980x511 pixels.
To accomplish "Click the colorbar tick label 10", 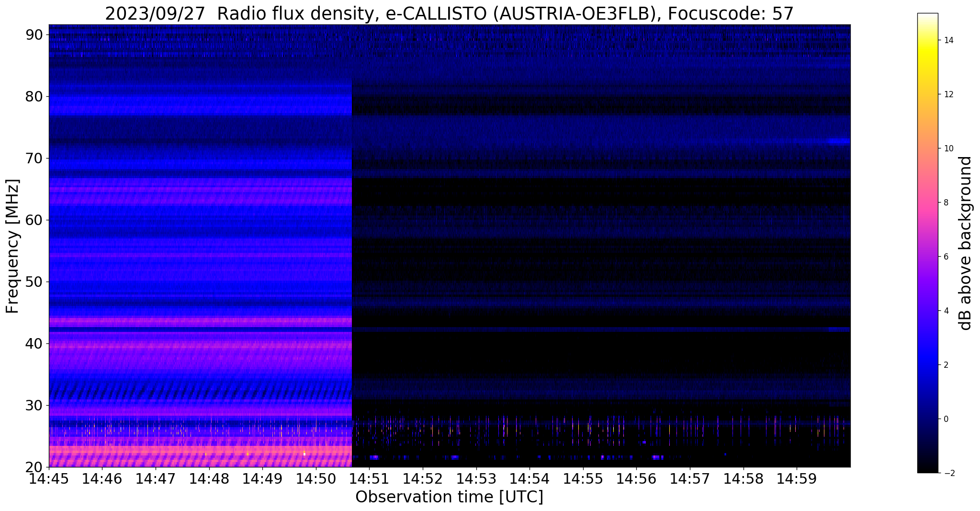I will pos(947,148).
